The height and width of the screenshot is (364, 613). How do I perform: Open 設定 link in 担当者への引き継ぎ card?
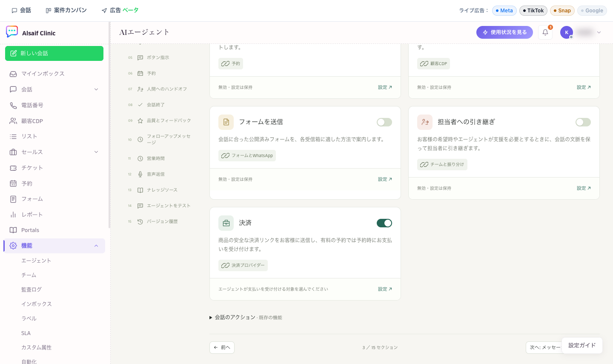click(584, 188)
